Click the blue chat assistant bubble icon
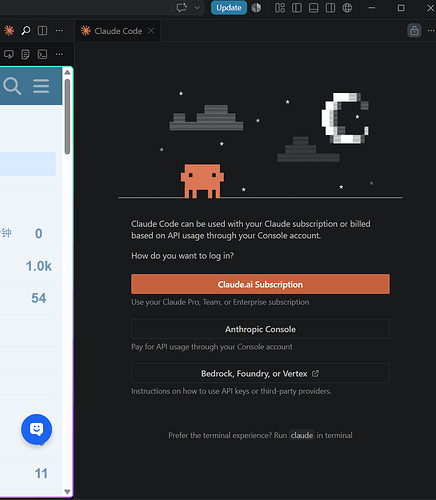The width and height of the screenshot is (436, 500). point(36,429)
